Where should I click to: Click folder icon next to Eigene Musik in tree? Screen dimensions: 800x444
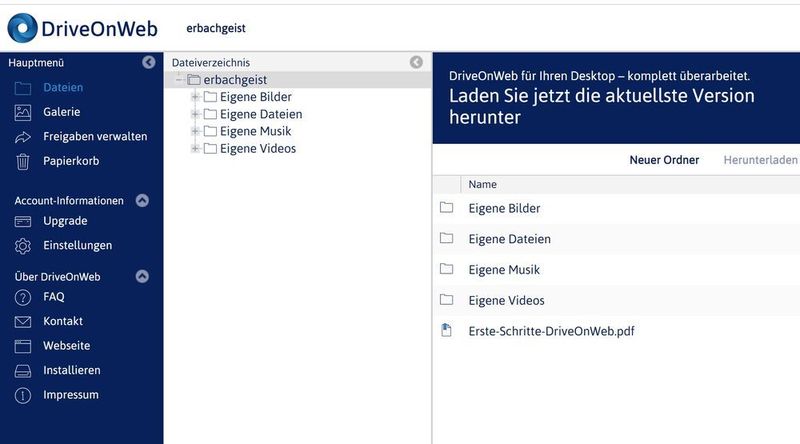coord(210,131)
